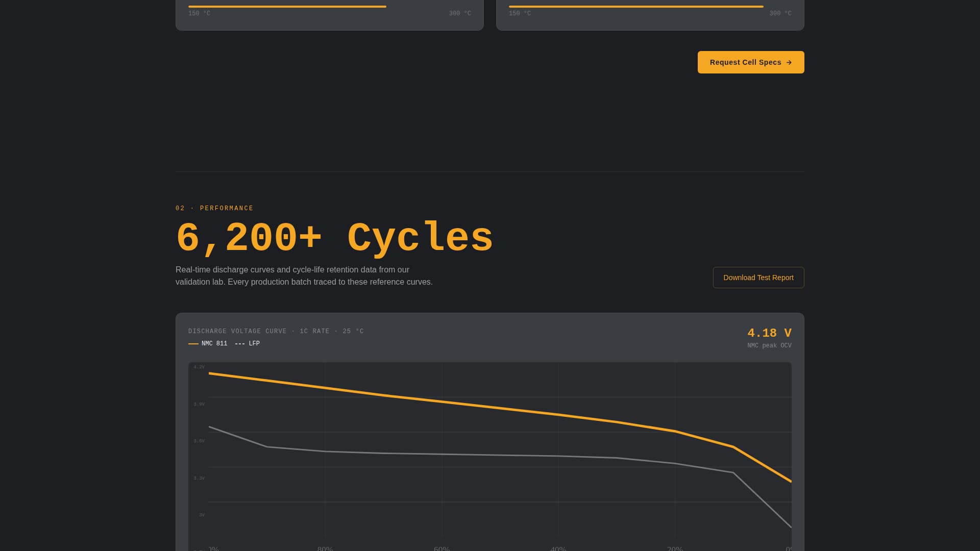
Task: Select the 02 · PERFORMANCE section label
Action: (x=214, y=208)
